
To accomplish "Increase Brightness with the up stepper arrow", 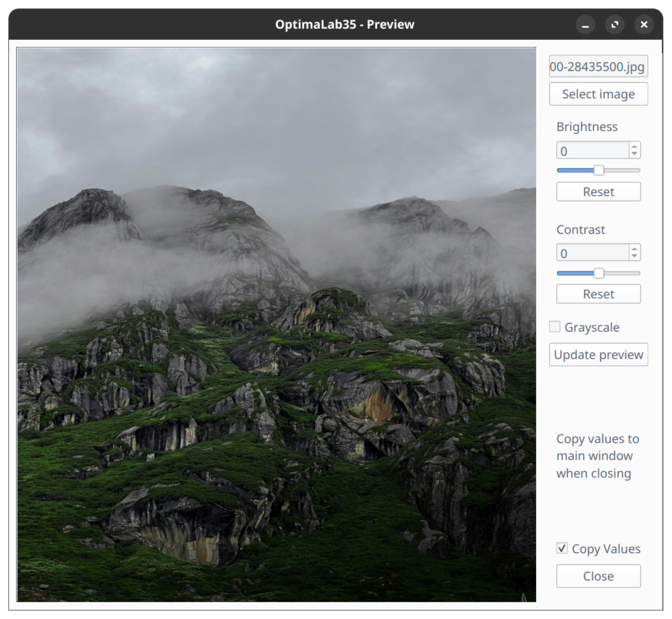I will pos(634,147).
